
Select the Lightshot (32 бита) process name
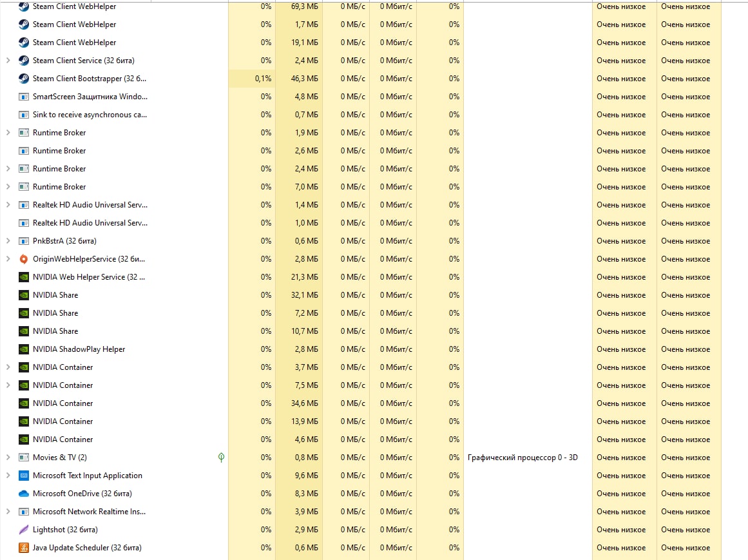65,530
